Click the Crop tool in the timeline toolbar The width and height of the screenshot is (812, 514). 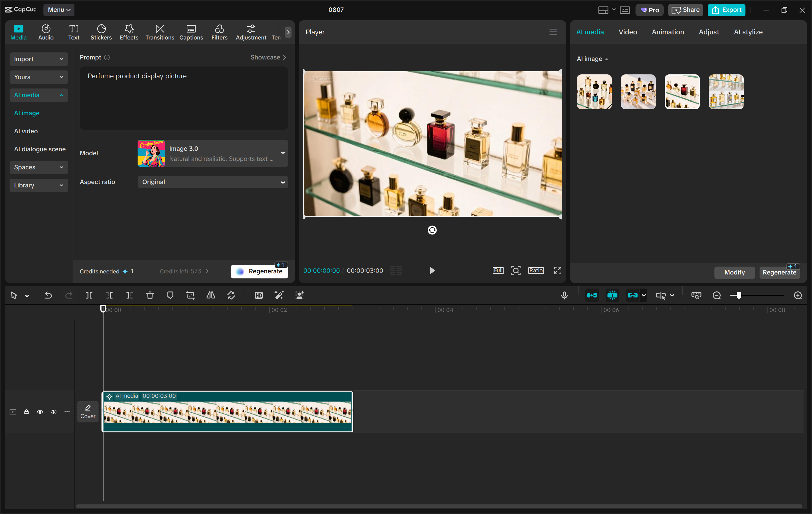[191, 295]
